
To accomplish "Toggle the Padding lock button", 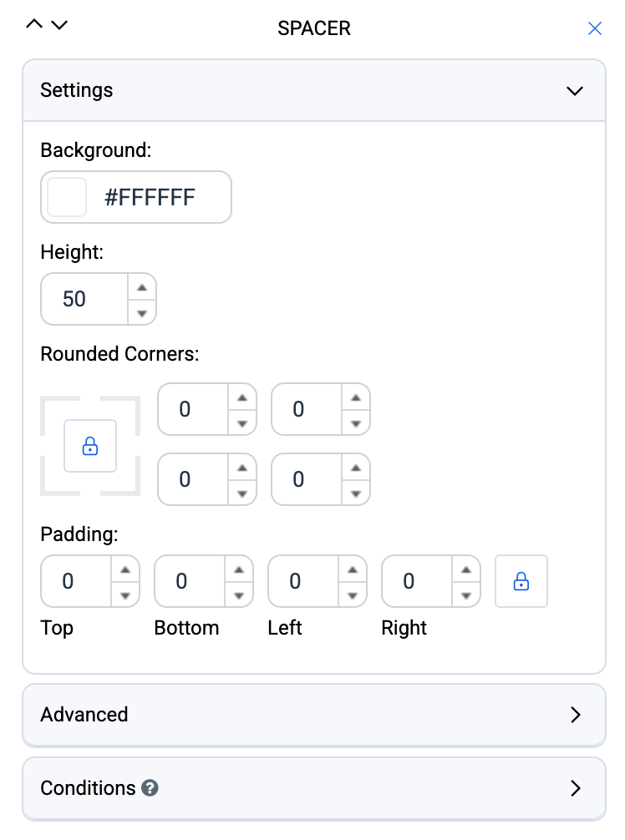I will coord(521,581).
